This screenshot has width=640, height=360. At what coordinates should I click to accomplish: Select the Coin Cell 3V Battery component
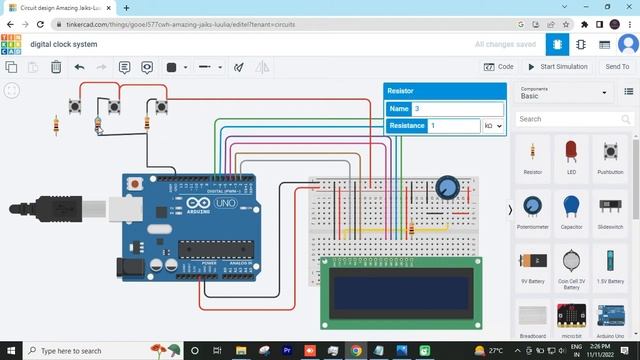click(571, 269)
